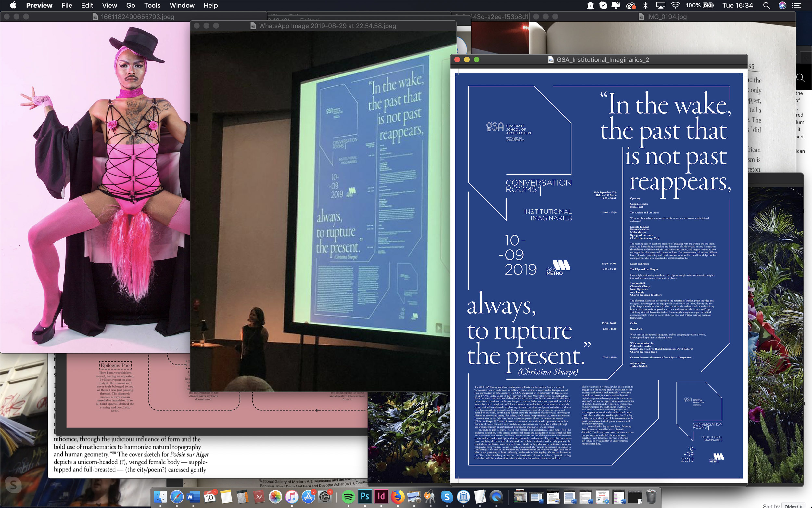Open Spotify in the Dock
Image resolution: width=812 pixels, height=508 pixels.
348,497
